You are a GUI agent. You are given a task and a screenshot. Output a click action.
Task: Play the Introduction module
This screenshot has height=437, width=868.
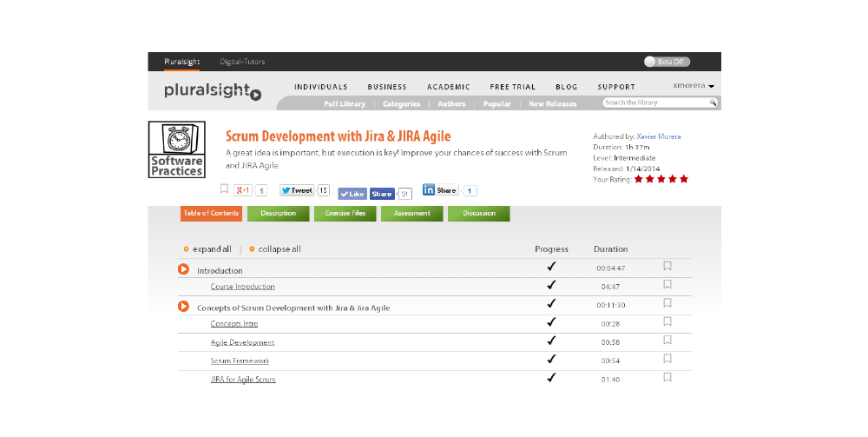[x=183, y=269]
